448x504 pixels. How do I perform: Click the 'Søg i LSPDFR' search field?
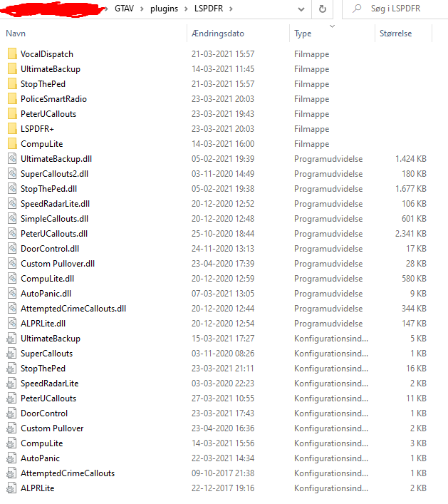[395, 9]
